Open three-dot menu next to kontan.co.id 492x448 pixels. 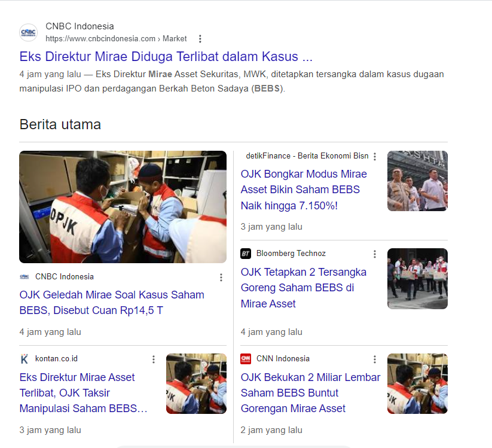pos(154,359)
